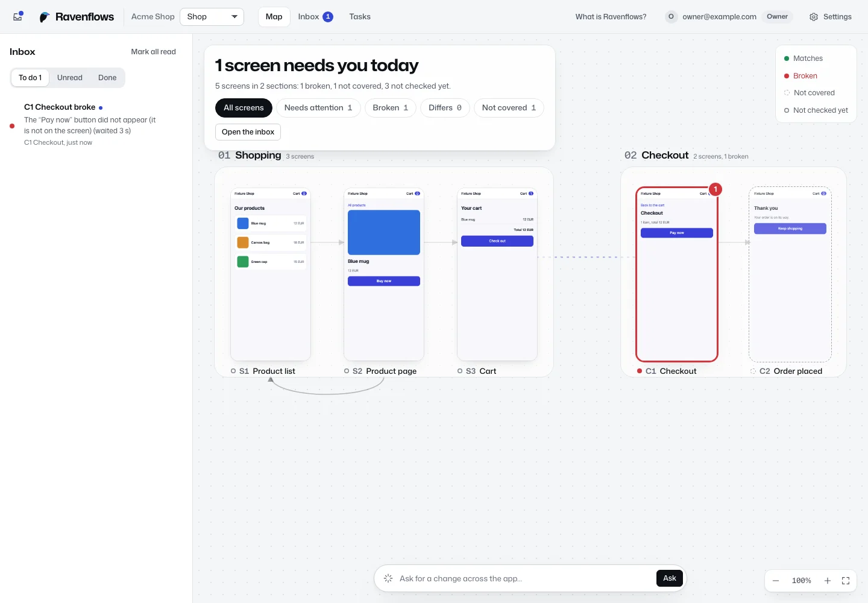Select the To do inbox filter
The width and height of the screenshot is (868, 603).
[x=30, y=78]
